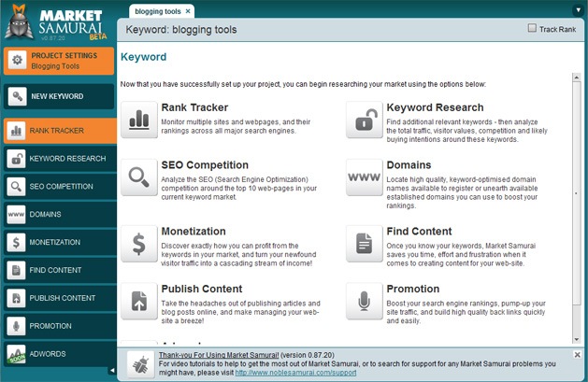Select Keyword Research sidebar padlock icon
The image size is (588, 382).
[16, 159]
